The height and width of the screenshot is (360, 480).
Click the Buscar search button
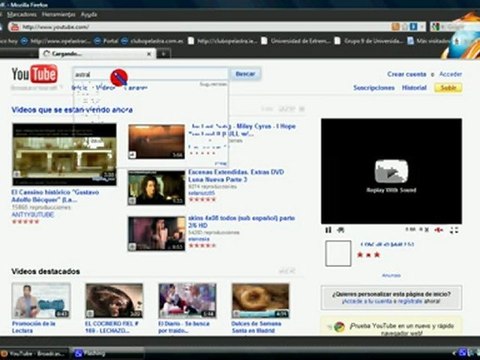tap(245, 74)
